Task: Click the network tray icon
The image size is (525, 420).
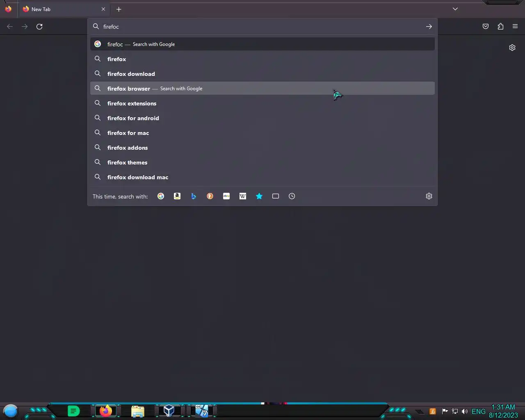Action: pos(454,411)
